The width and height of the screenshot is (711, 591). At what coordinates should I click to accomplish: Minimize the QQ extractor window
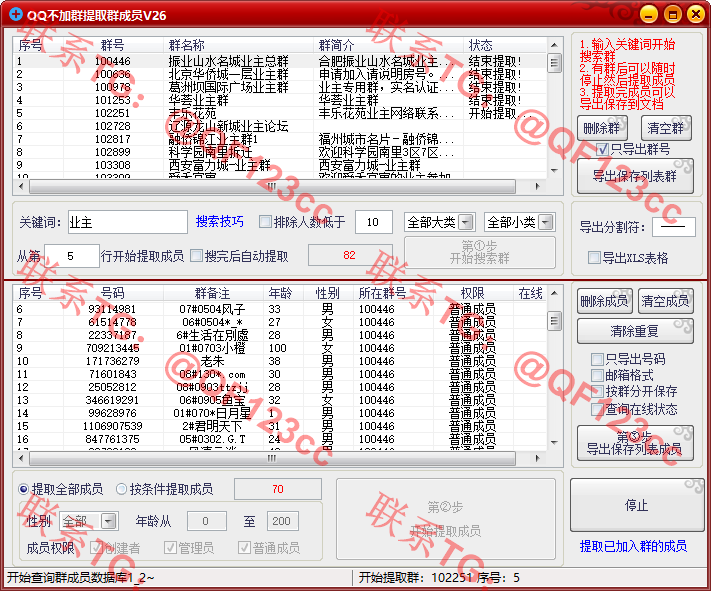(649, 14)
